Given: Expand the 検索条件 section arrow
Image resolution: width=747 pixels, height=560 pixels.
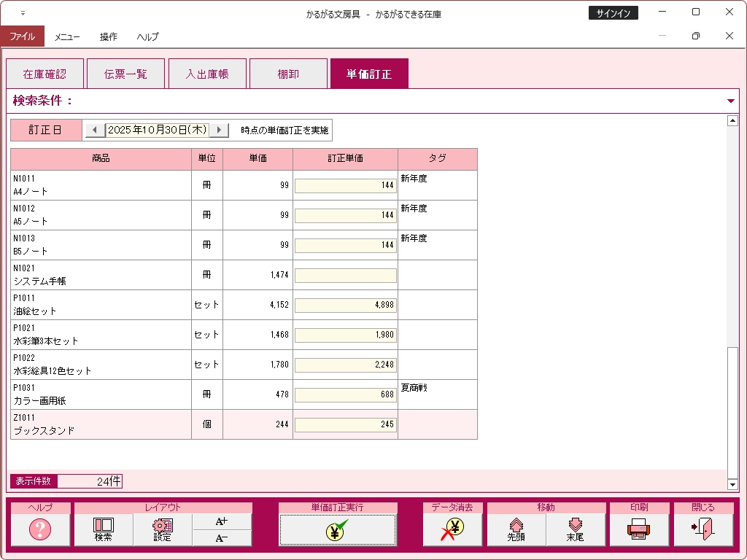Looking at the screenshot, I should coord(731,101).
